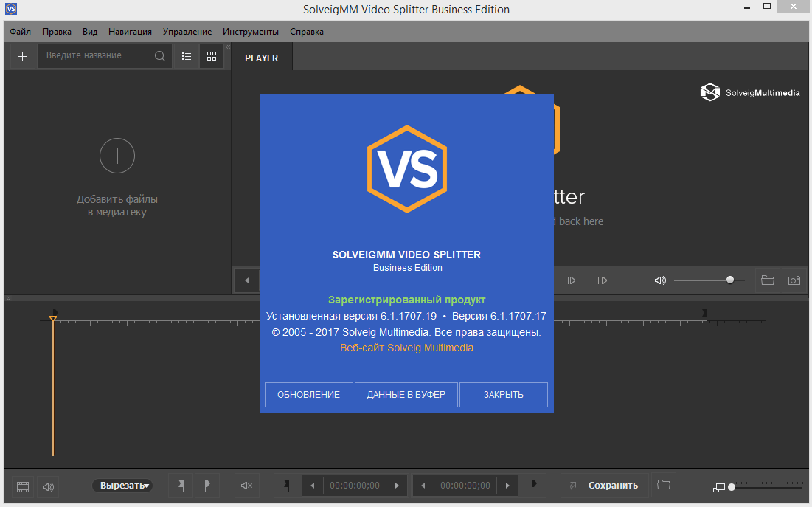Click the plus icon to add media
This screenshot has height=507, width=812.
22,56
